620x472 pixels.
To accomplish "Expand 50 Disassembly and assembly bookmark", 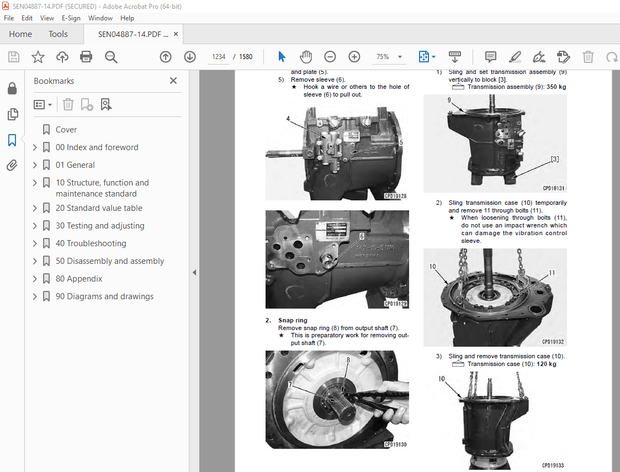I will (x=35, y=261).
